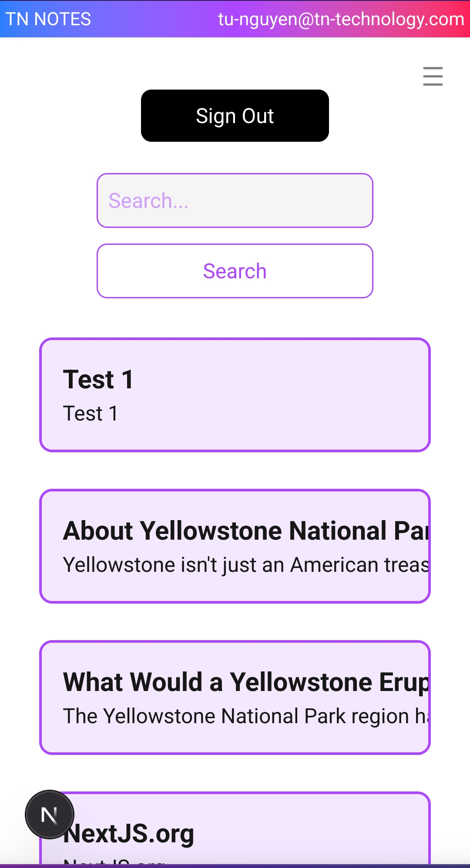Viewport: 470px width, 868px height.
Task: Click the What Would a Yellowstone Eruption heading
Action: point(246,682)
